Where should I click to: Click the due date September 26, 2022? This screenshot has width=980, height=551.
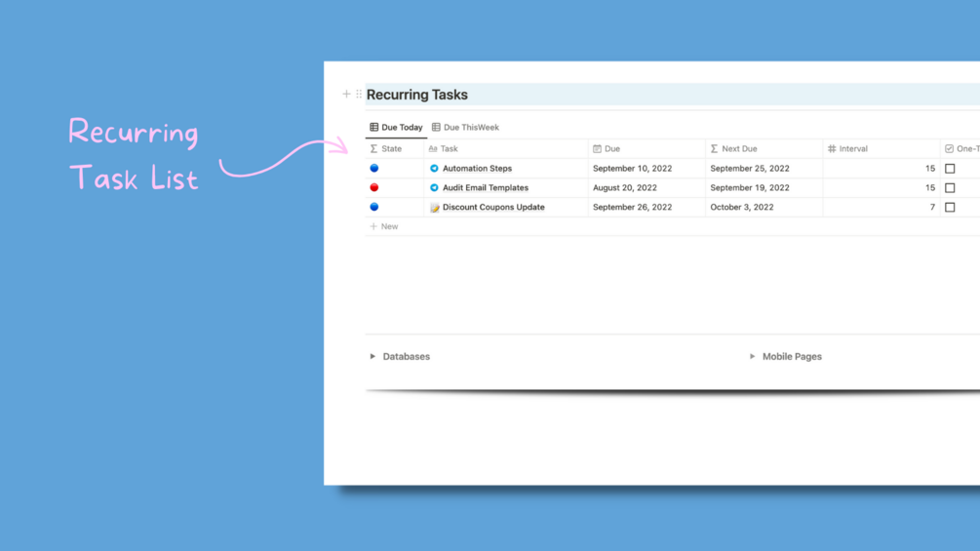pos(633,208)
